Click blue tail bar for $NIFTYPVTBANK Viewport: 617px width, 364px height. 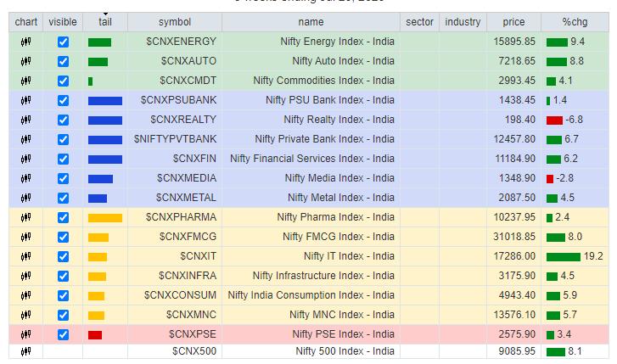coord(105,139)
